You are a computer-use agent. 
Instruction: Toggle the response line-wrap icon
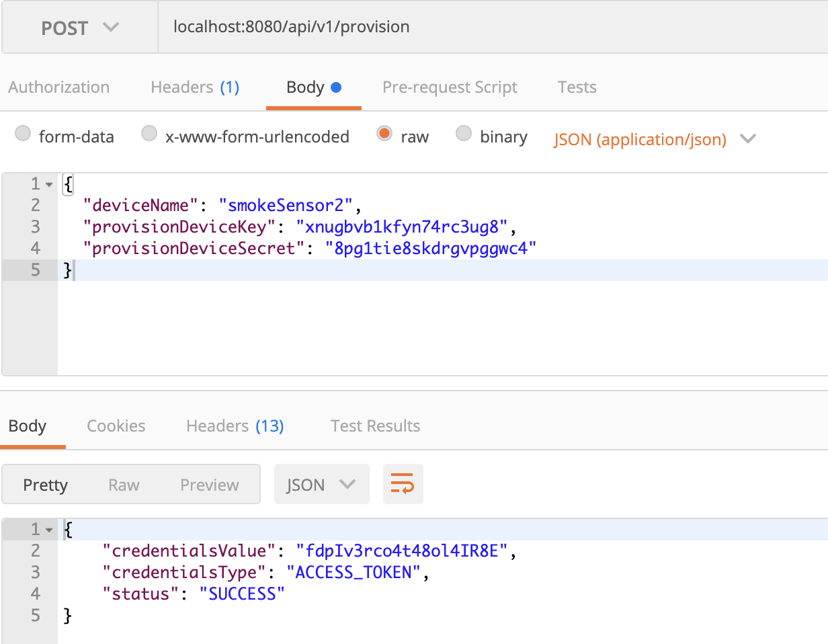pyautogui.click(x=403, y=484)
